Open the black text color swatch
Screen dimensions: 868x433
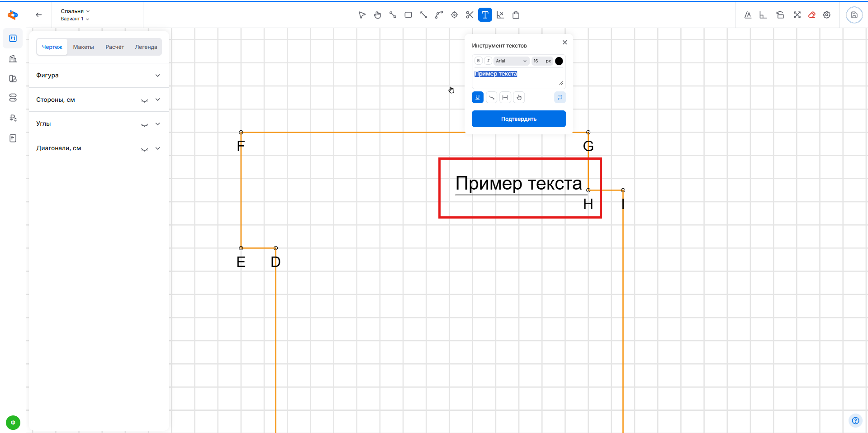click(559, 61)
